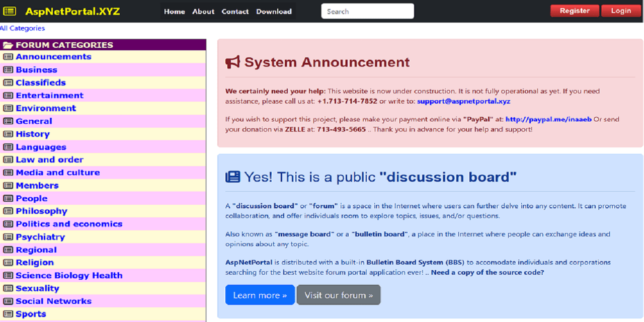Click the "Visit our forum" button

click(339, 295)
